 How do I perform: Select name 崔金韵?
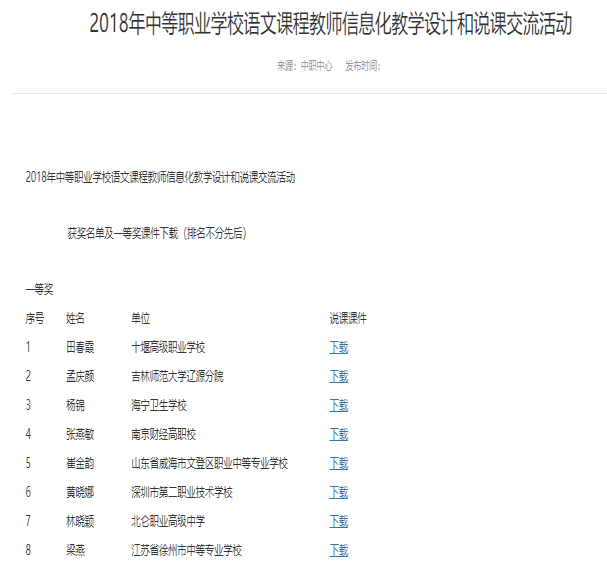80,463
